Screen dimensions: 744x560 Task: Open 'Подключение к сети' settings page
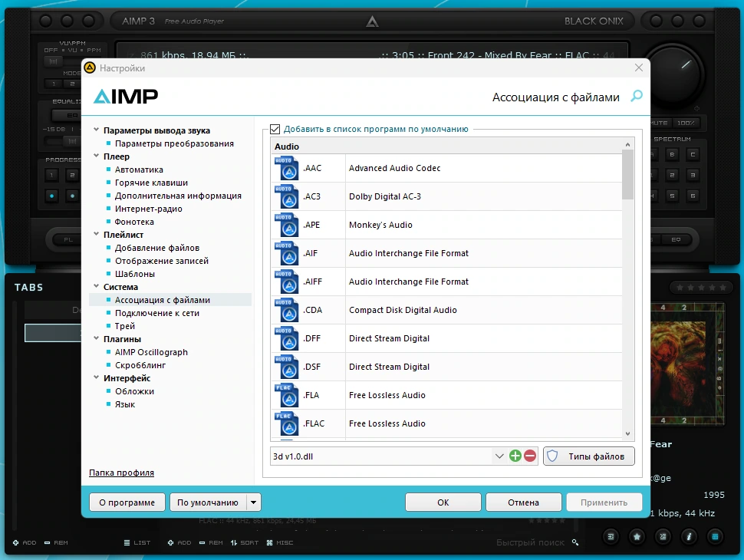tap(156, 313)
